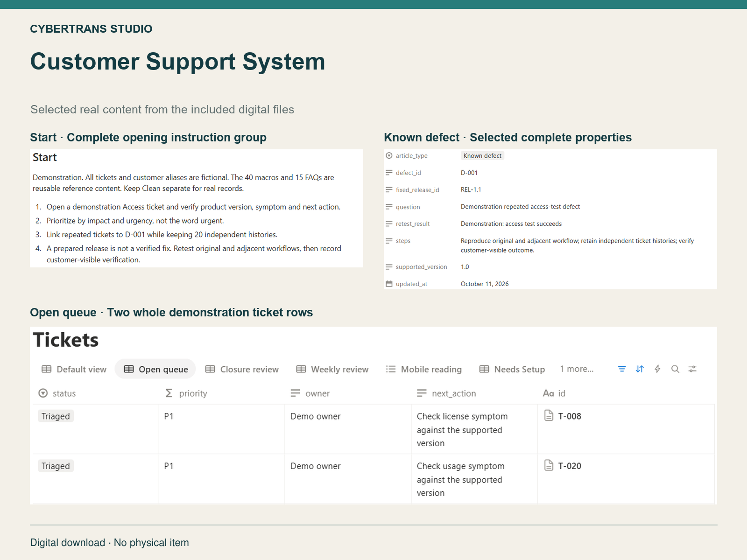
Task: Click the status column header icon
Action: point(43,393)
